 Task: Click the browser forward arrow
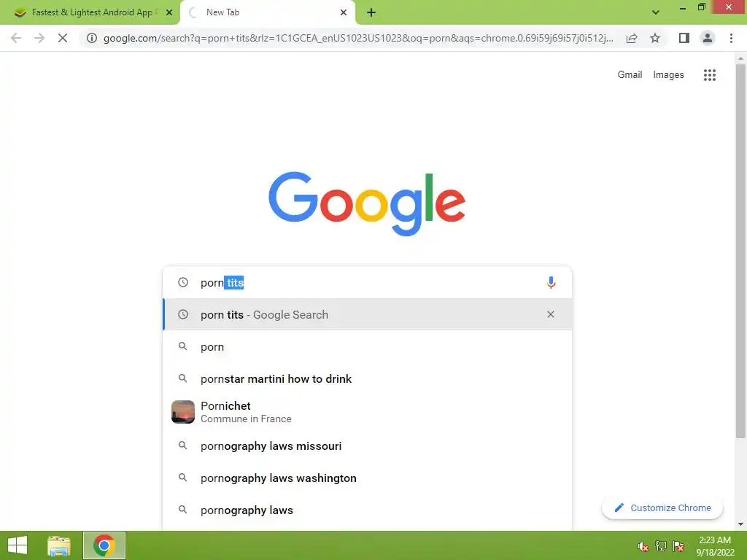[x=39, y=38]
